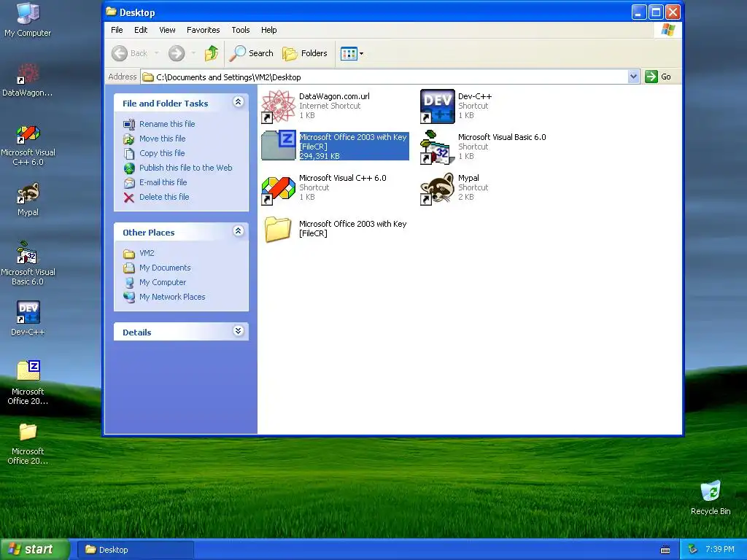Click the Up one level toolbar icon
Screen dimensions: 747x560
pyautogui.click(x=211, y=52)
